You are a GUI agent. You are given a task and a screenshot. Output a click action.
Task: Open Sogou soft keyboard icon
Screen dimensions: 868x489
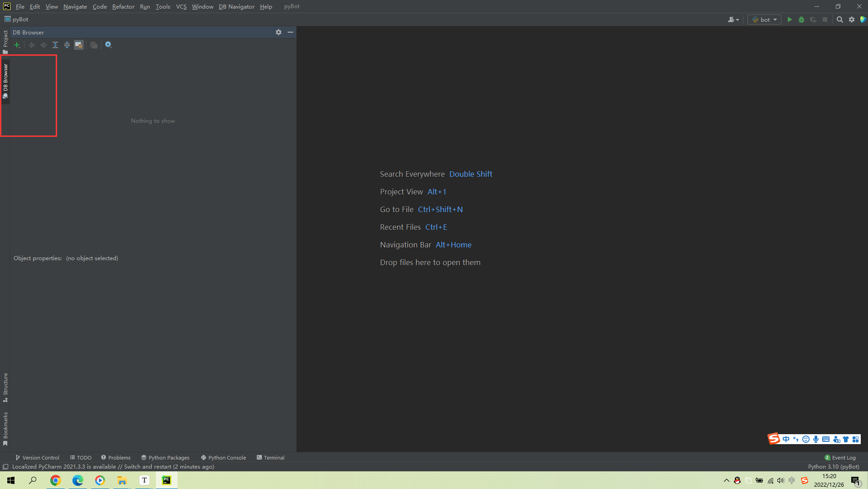(x=826, y=439)
